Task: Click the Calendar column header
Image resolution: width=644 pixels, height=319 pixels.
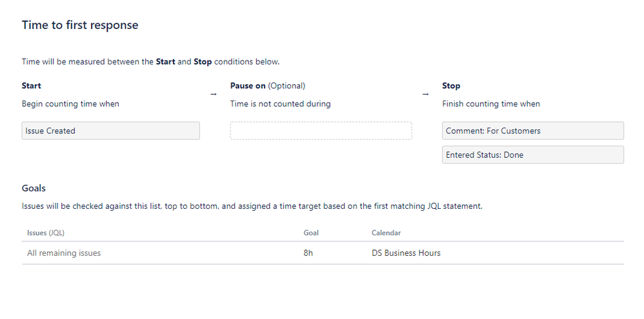Action: 386,233
